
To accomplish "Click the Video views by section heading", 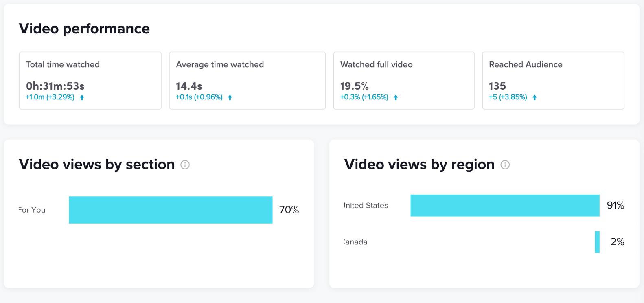I will 97,165.
